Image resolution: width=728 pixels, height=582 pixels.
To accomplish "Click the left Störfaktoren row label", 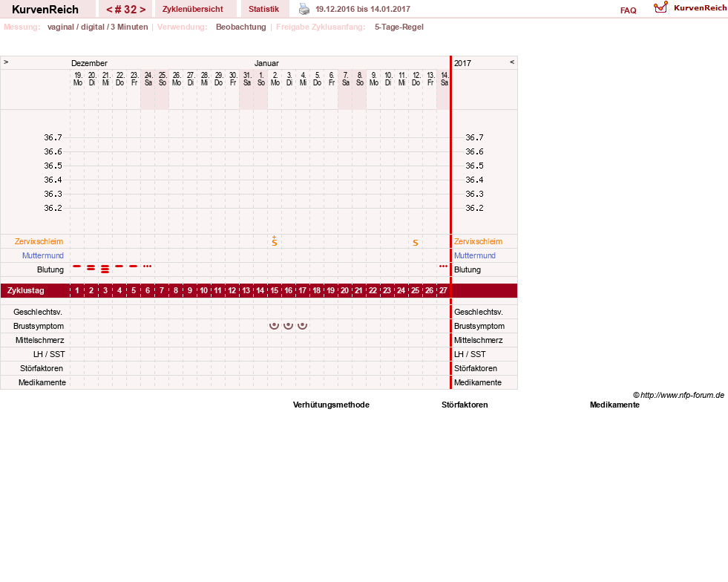I will point(42,368).
